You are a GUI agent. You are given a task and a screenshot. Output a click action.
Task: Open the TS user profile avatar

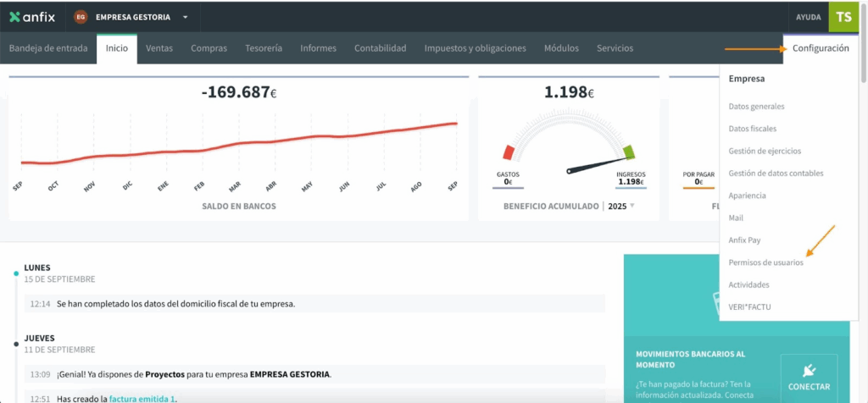coord(844,17)
